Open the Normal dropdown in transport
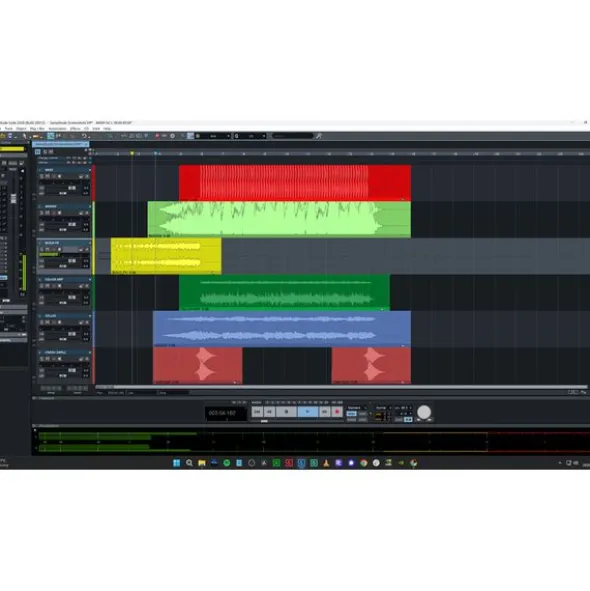 383,407
